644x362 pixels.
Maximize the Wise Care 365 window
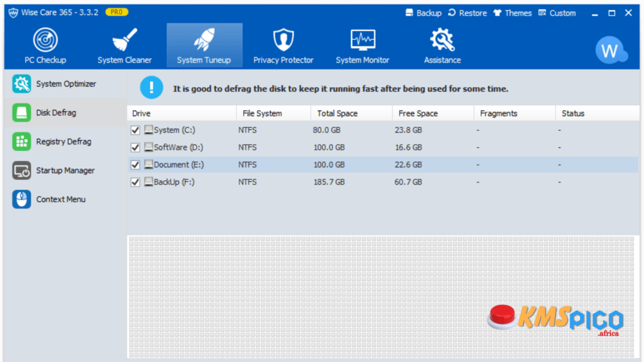pyautogui.click(x=612, y=14)
